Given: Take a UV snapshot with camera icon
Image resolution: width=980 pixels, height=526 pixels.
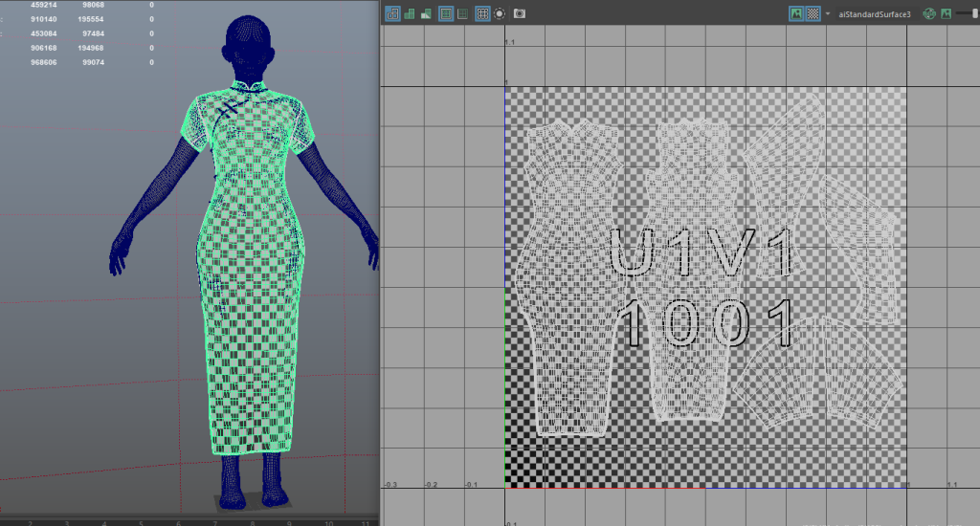Looking at the screenshot, I should 520,13.
